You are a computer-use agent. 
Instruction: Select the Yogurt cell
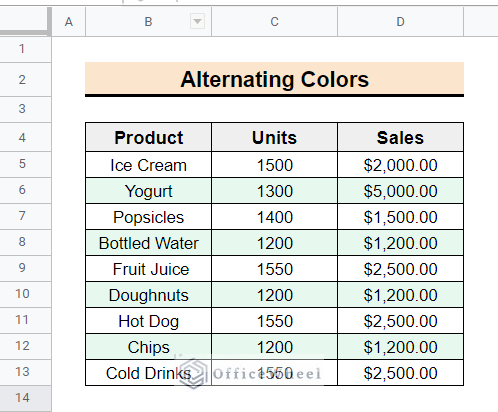pyautogui.click(x=148, y=191)
